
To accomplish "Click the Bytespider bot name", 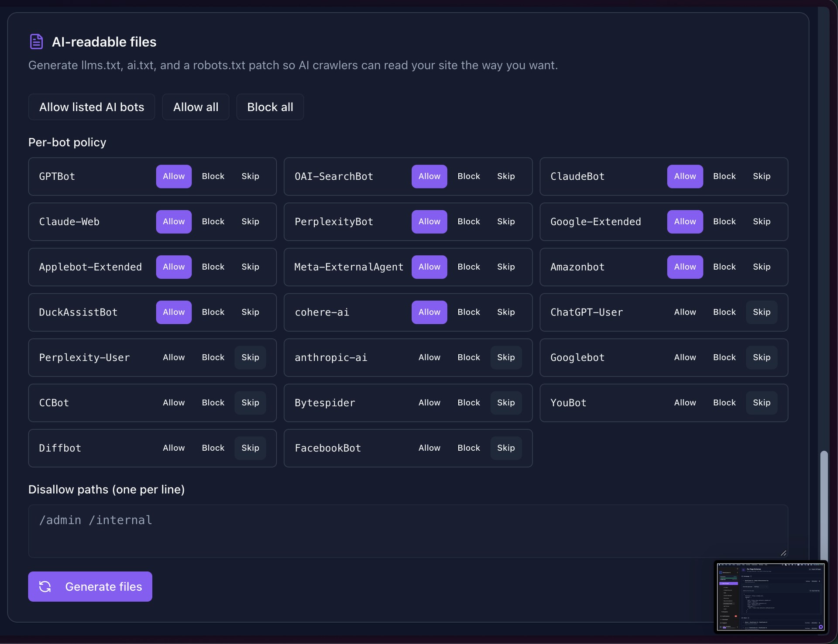I will (x=325, y=403).
